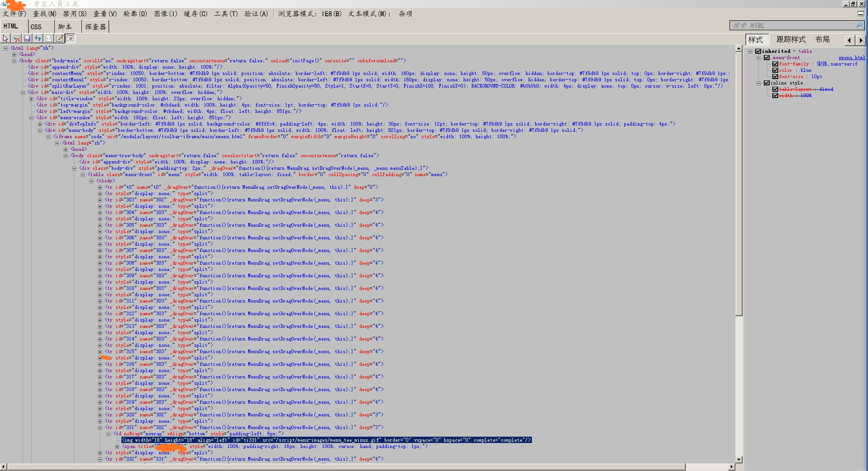Open the 查找(N) menu

(45, 14)
